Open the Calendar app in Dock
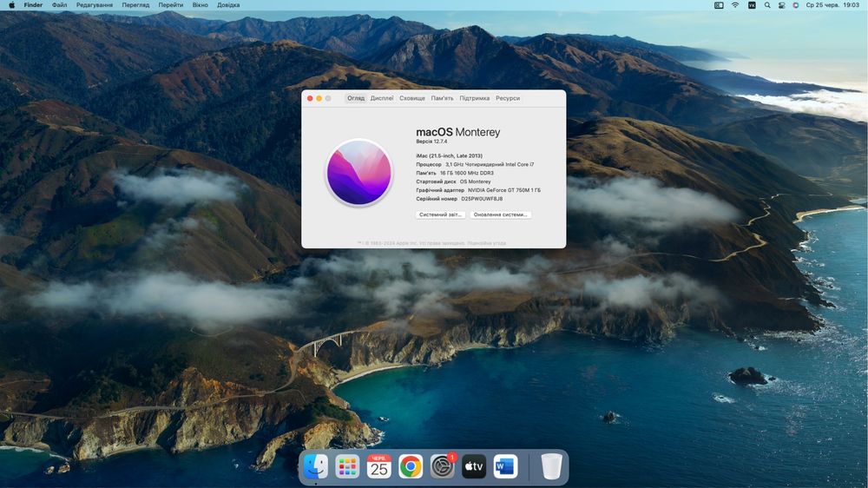Viewport: 868px width, 488px height. click(x=379, y=467)
